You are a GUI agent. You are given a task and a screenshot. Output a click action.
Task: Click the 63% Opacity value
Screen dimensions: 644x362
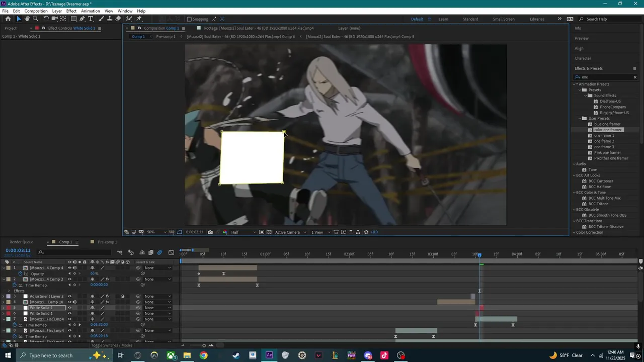94,274
